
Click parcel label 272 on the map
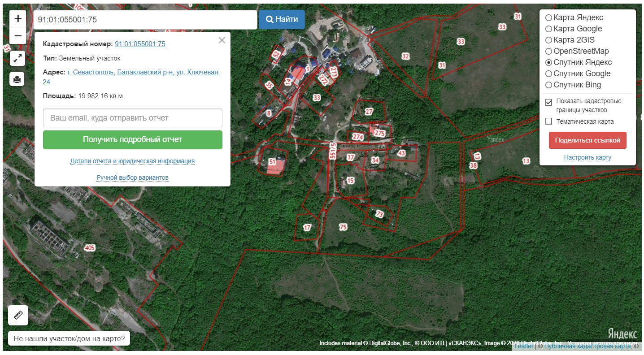point(323,80)
